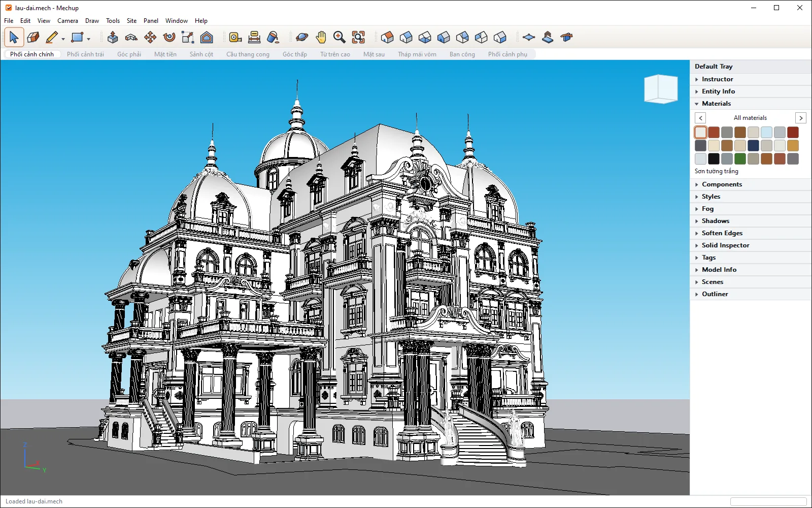Choose the Pencil line tool
Screen dimensions: 812x508
coord(52,37)
